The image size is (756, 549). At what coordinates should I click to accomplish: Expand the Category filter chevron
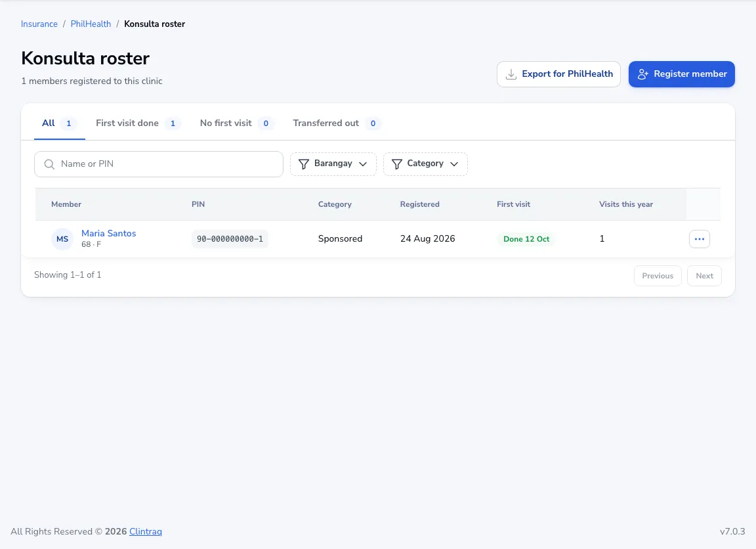[x=454, y=164]
